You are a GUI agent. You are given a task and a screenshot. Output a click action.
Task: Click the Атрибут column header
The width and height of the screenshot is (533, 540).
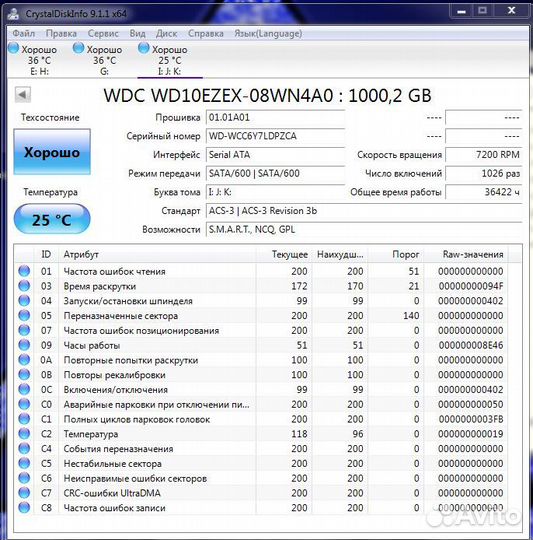pyautogui.click(x=157, y=255)
